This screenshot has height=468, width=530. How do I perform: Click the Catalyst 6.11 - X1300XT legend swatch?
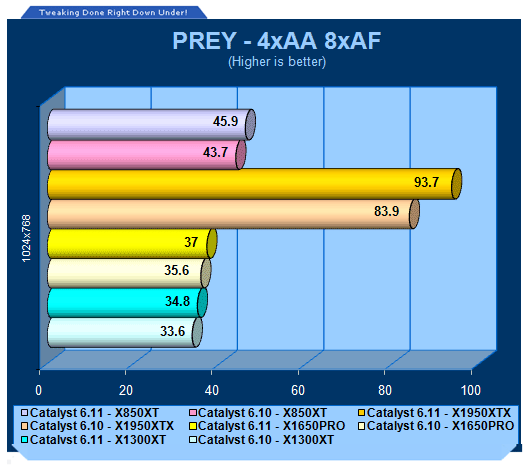24,440
